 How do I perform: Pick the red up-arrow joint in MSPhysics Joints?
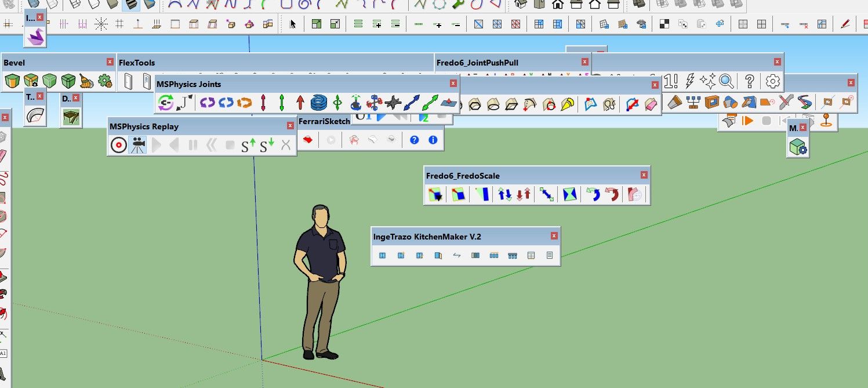pyautogui.click(x=300, y=103)
